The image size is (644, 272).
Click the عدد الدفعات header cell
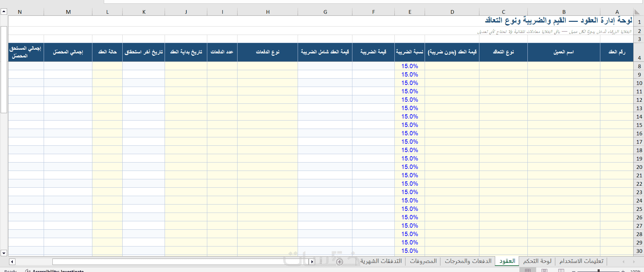click(222, 52)
